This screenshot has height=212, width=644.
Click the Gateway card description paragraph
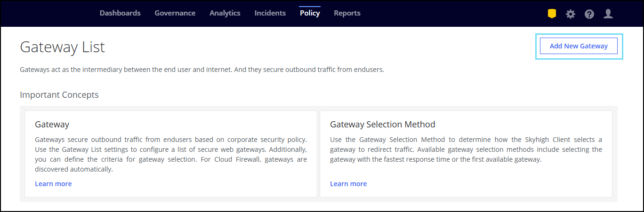click(x=171, y=155)
